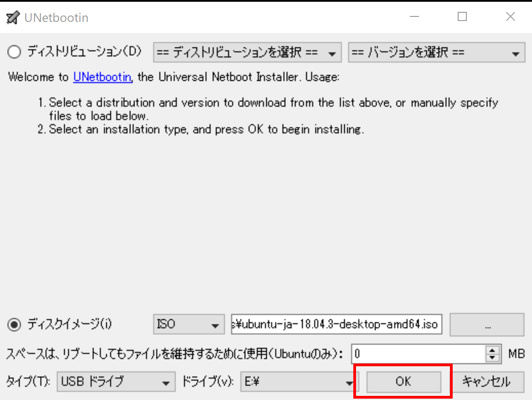Select the ディスクイメージ radio button
532x400 pixels.
coord(14,325)
